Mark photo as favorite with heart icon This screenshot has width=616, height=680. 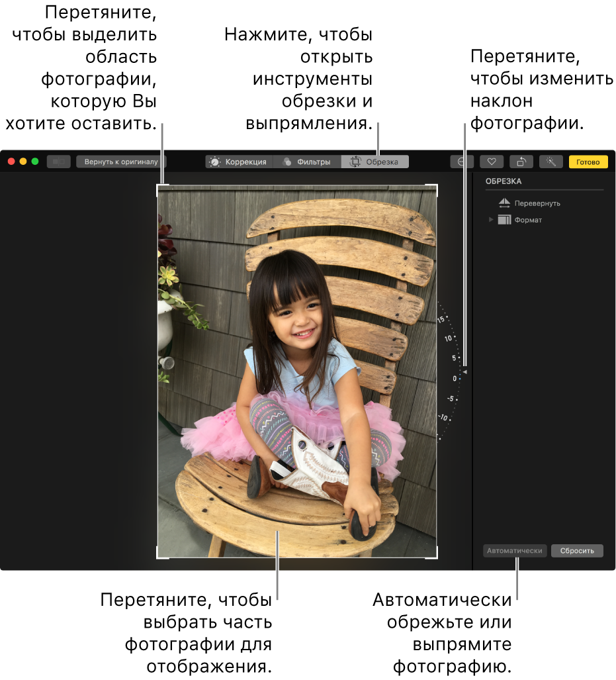[x=492, y=162]
